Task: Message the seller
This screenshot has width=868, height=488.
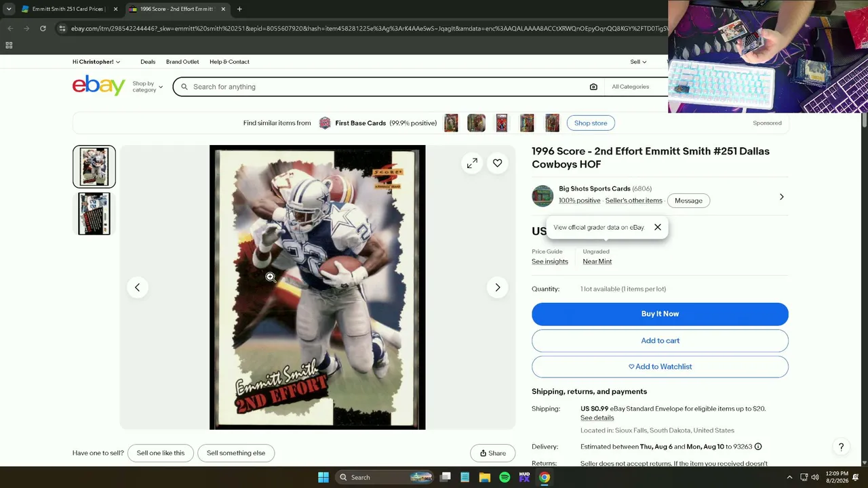Action: coord(688,201)
